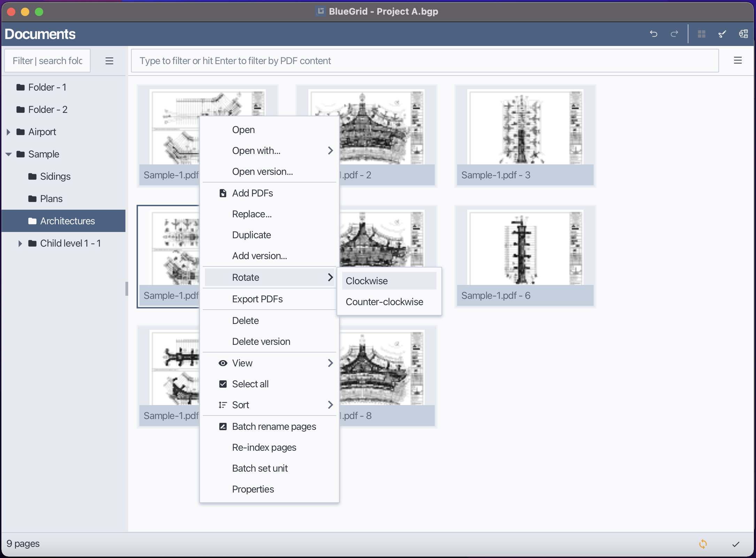Click the undo arrow icon
Screen dimensions: 756x558
coord(654,34)
